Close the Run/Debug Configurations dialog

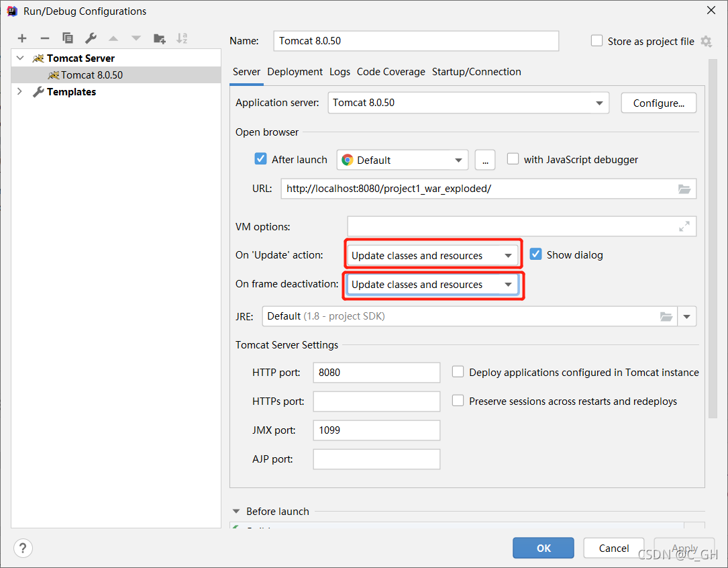point(711,10)
